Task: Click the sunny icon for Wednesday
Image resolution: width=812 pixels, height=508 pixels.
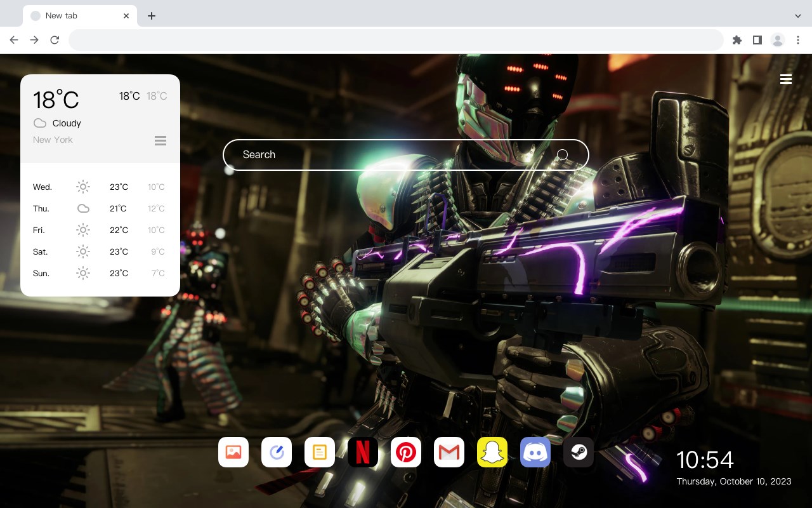Action: [x=83, y=187]
